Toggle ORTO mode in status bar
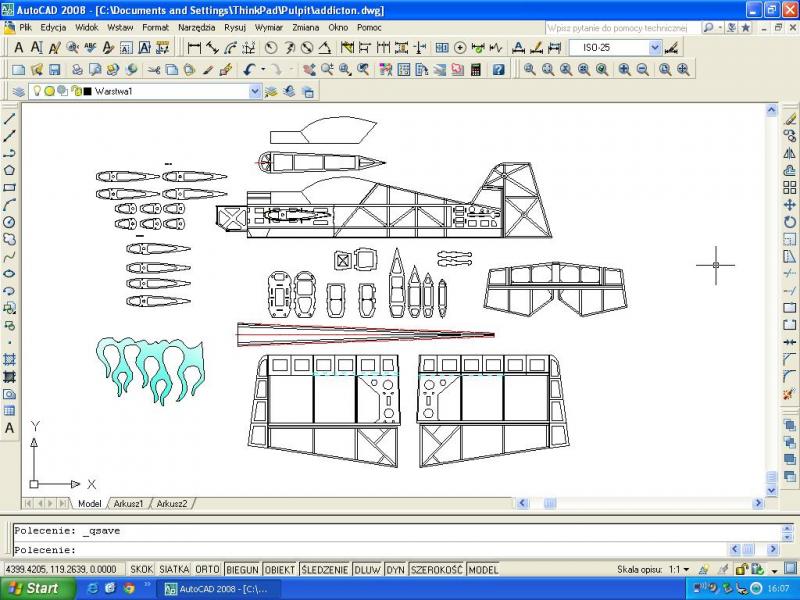Screen dimensions: 800x600 click(x=208, y=569)
